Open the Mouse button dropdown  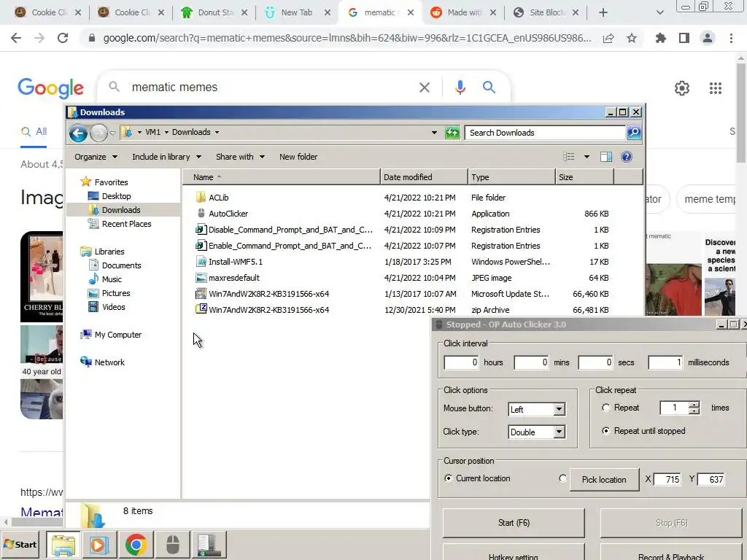click(x=559, y=409)
